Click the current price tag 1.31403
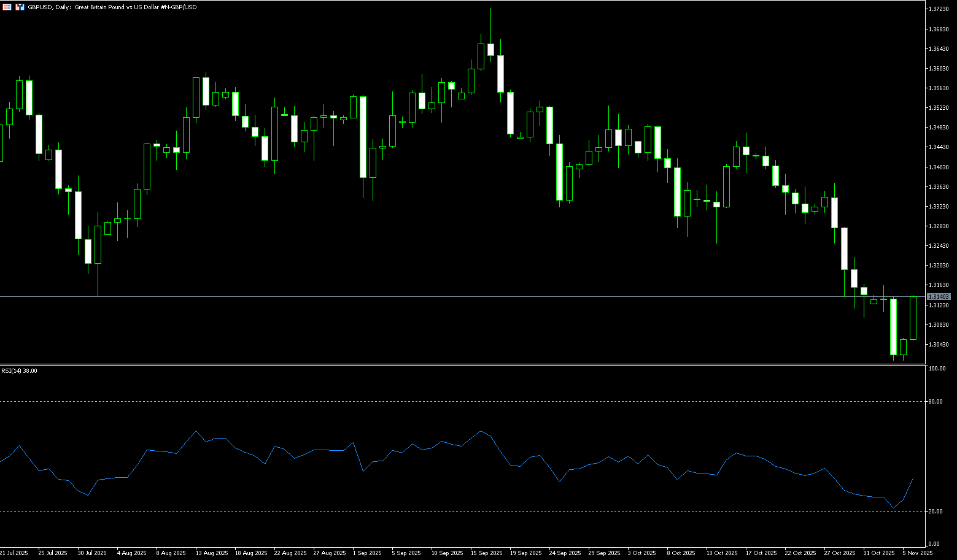 938,297
